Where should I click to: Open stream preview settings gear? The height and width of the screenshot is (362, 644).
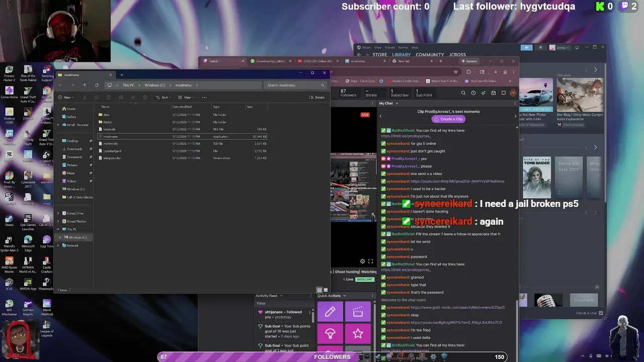[x=362, y=261]
